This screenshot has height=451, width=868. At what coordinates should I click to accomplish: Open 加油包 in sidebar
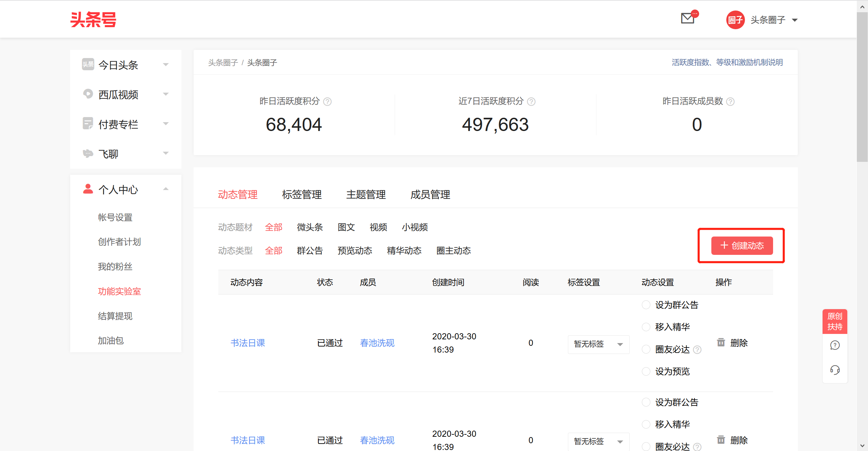point(111,340)
